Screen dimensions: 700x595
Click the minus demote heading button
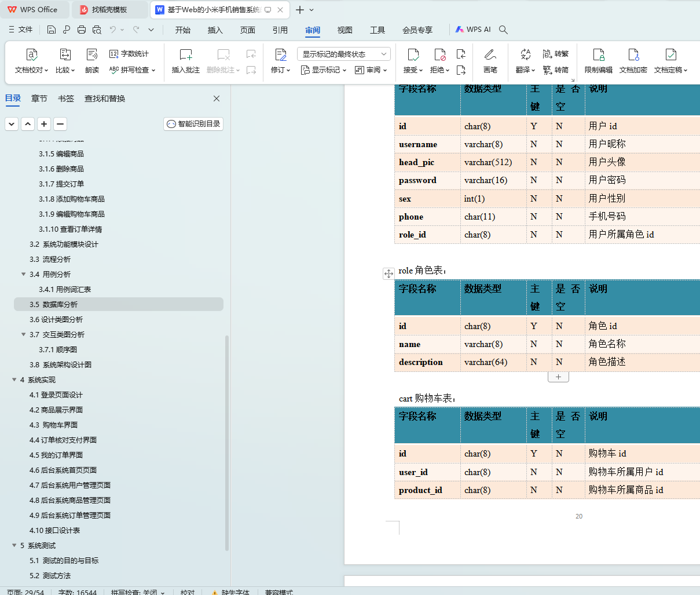click(60, 123)
